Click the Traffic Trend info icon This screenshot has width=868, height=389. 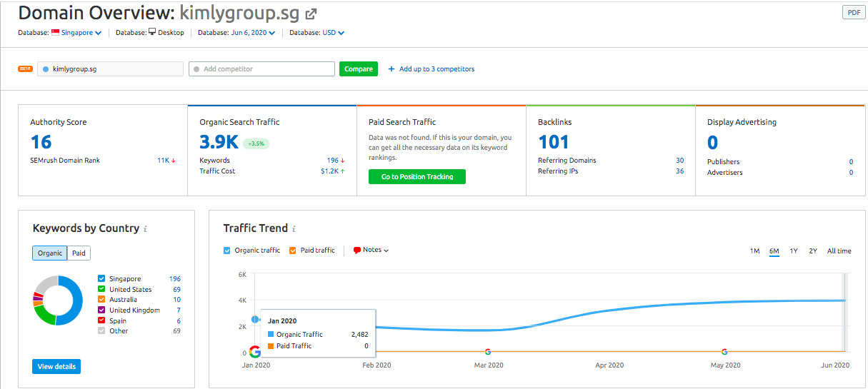pos(294,229)
